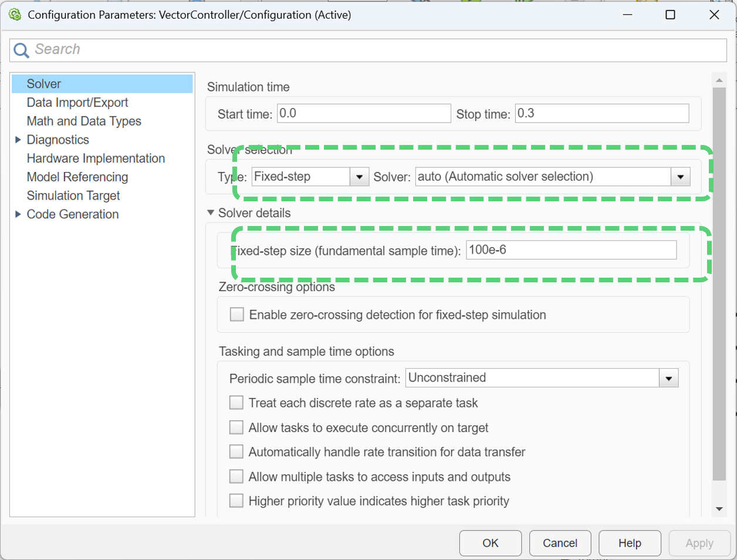Viewport: 737px width, 560px height.
Task: Expand the Diagnostics tree arrow
Action: [x=18, y=140]
